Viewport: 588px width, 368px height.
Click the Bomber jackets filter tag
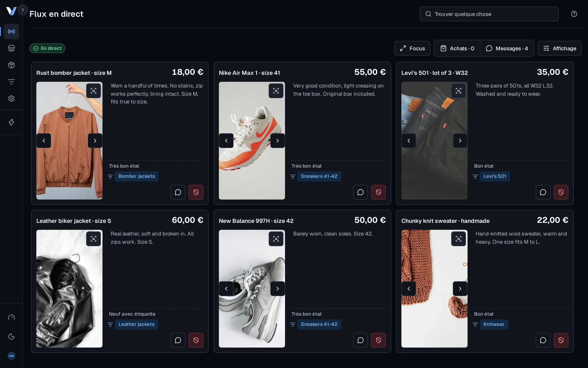click(137, 176)
